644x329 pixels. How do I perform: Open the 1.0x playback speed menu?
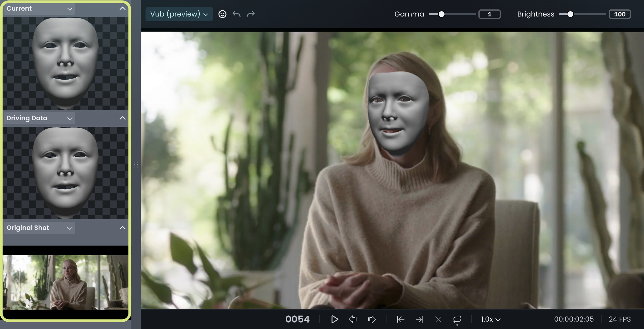491,319
